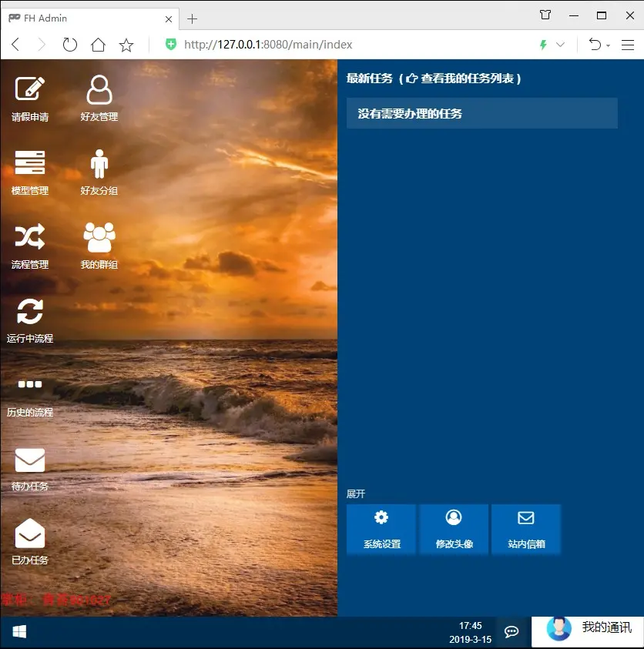Click the green lightning speed mode icon
Image resolution: width=644 pixels, height=649 pixels.
tap(543, 45)
